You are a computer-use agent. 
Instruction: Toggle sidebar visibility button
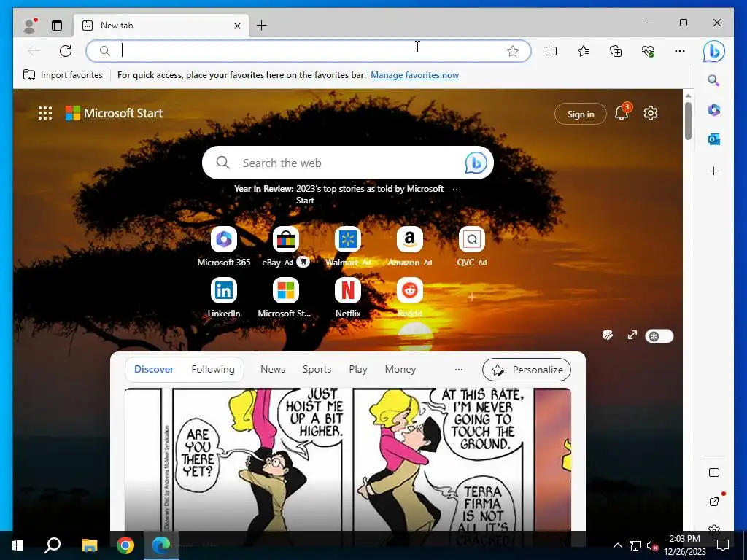[713, 472]
